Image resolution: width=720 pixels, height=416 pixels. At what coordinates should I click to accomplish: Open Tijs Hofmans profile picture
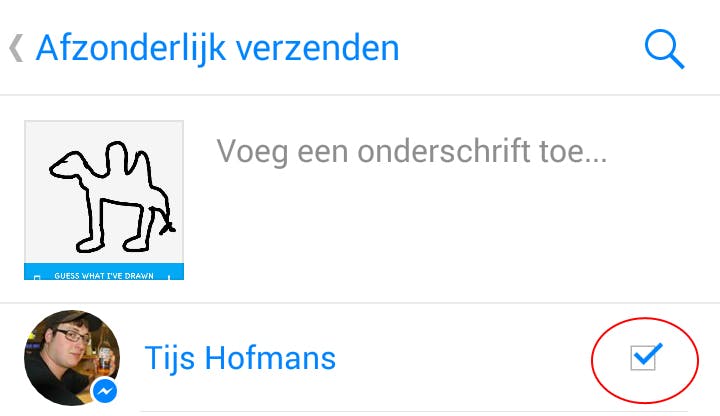tap(72, 358)
